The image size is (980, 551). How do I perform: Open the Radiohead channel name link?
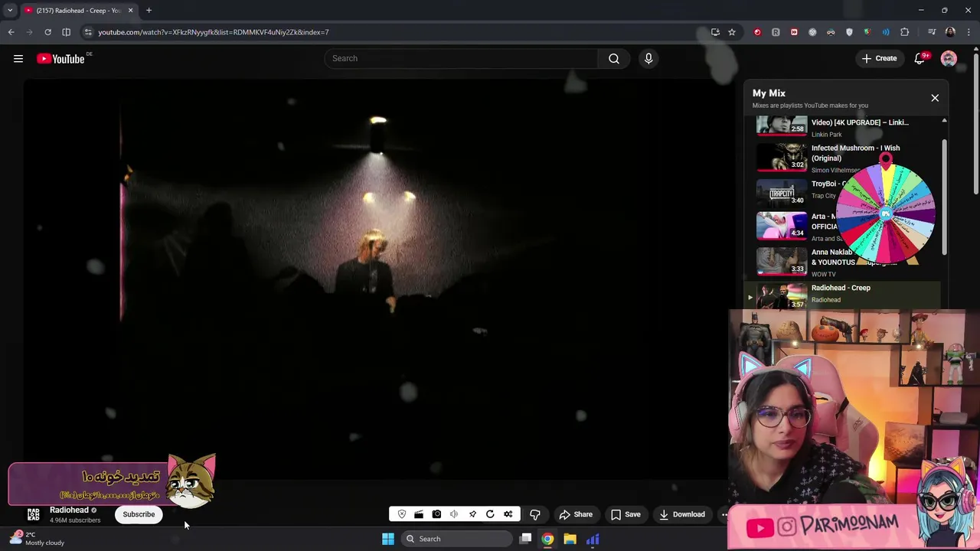[69, 510]
